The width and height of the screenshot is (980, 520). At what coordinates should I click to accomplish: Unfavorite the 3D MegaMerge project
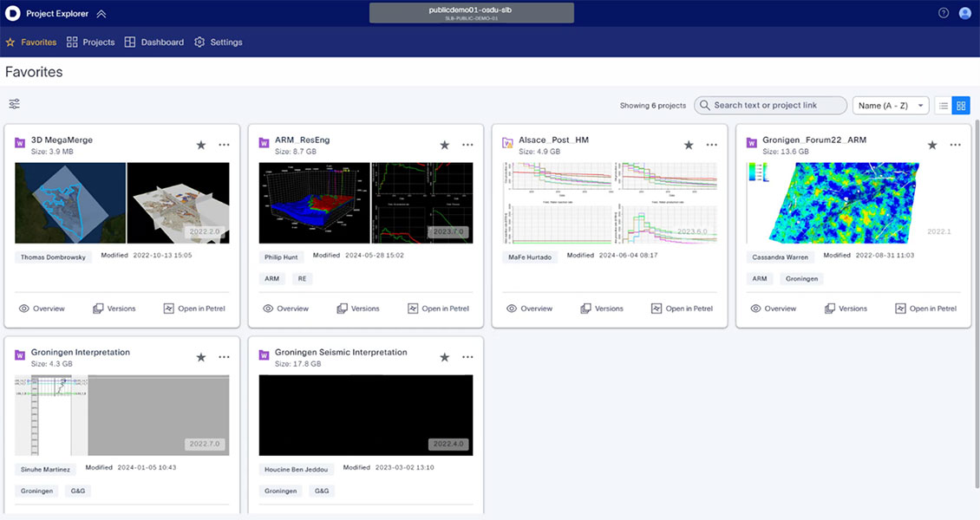[200, 145]
